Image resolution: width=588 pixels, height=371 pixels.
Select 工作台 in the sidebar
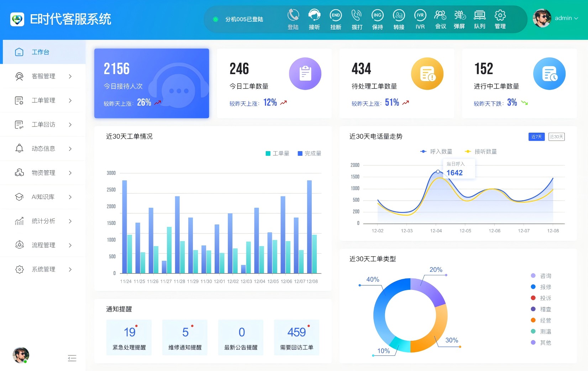coord(43,52)
